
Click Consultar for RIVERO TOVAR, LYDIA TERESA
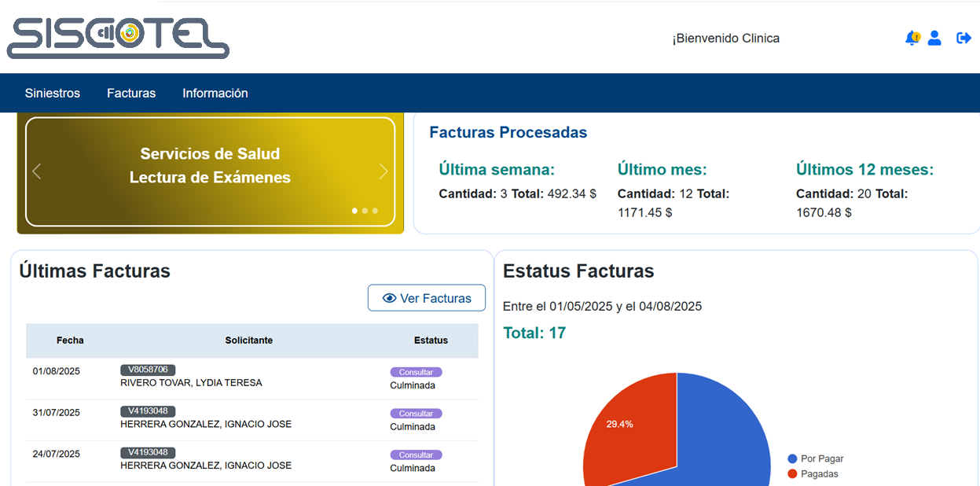pos(417,372)
